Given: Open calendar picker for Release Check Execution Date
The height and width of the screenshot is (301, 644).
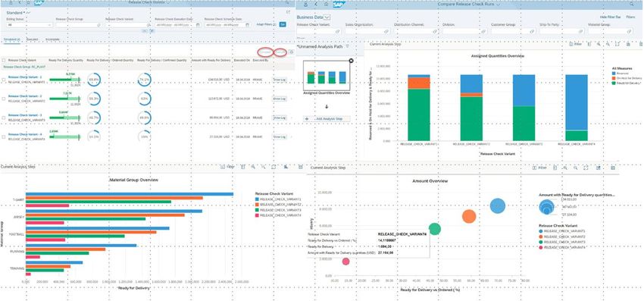Looking at the screenshot, I should (x=198, y=25).
